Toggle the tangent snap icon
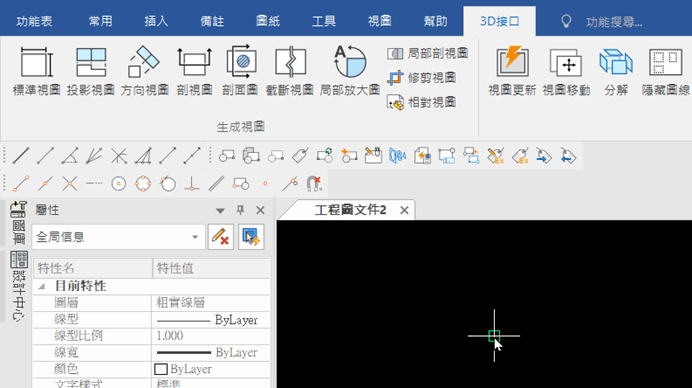 click(x=168, y=183)
